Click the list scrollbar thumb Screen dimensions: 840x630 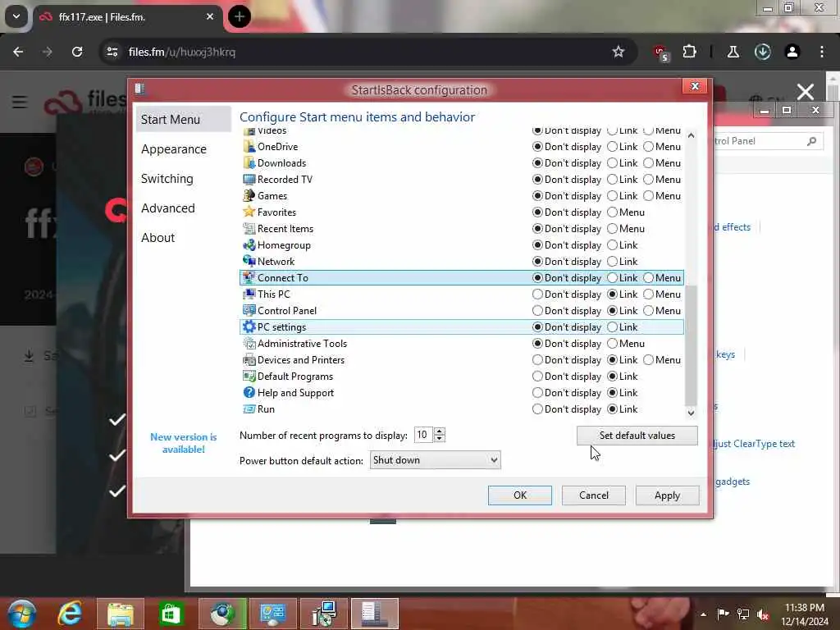point(691,345)
